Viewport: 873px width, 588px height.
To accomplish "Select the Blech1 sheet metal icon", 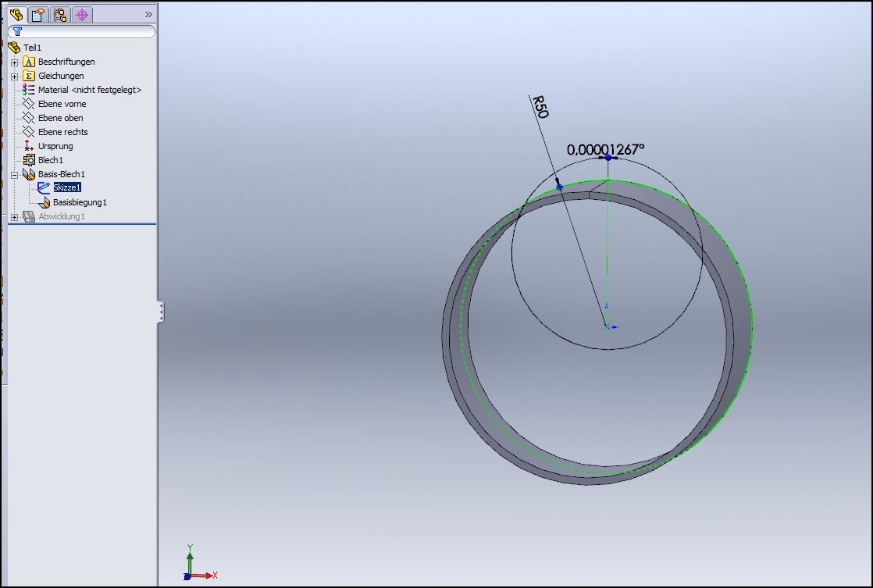I will [x=28, y=160].
